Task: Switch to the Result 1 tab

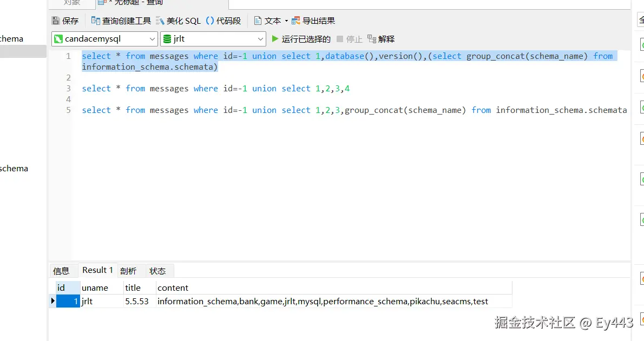Action: 98,270
